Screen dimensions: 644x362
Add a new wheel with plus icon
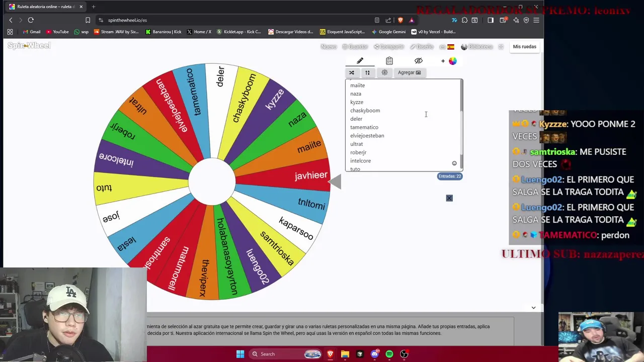click(x=443, y=61)
